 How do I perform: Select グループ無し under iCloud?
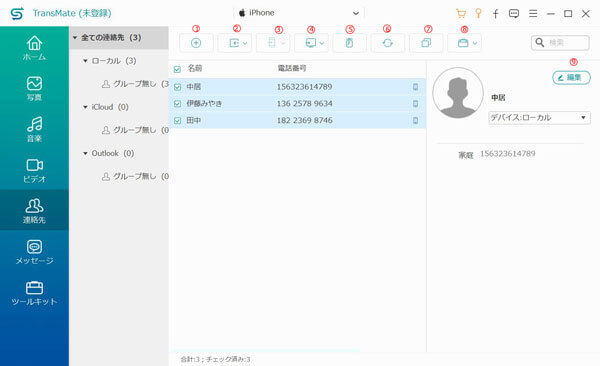point(135,130)
